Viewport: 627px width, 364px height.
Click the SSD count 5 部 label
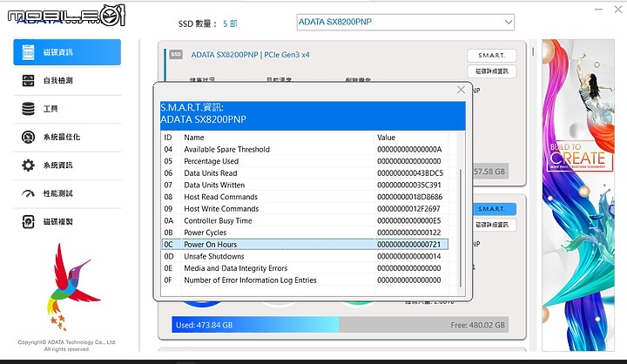[207, 24]
